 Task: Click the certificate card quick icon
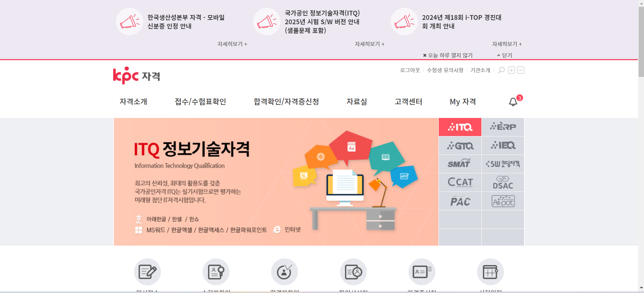pyautogui.click(x=422, y=272)
